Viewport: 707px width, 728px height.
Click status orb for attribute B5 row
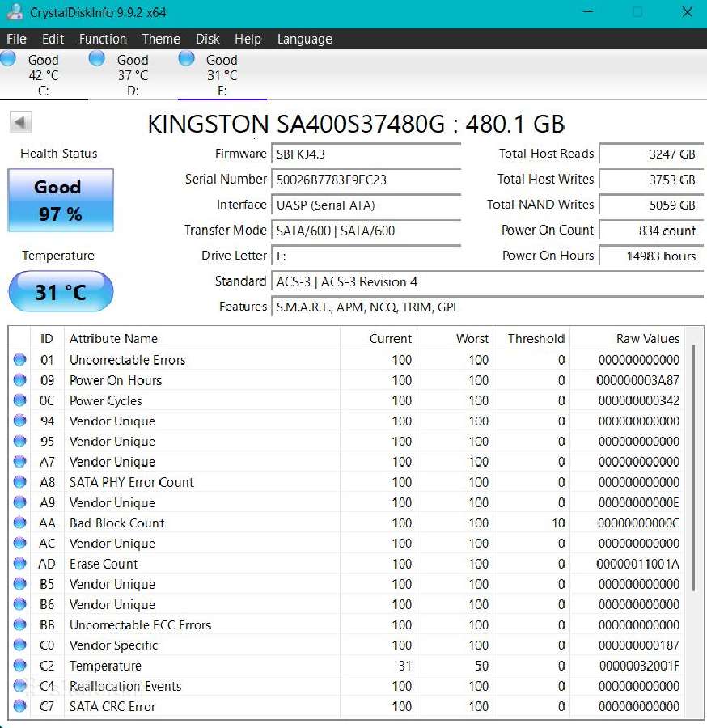[20, 583]
